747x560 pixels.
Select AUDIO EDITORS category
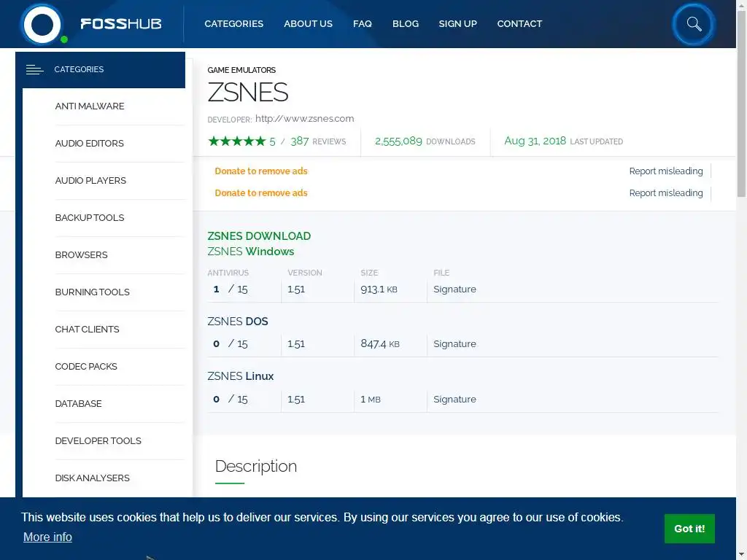tap(90, 144)
